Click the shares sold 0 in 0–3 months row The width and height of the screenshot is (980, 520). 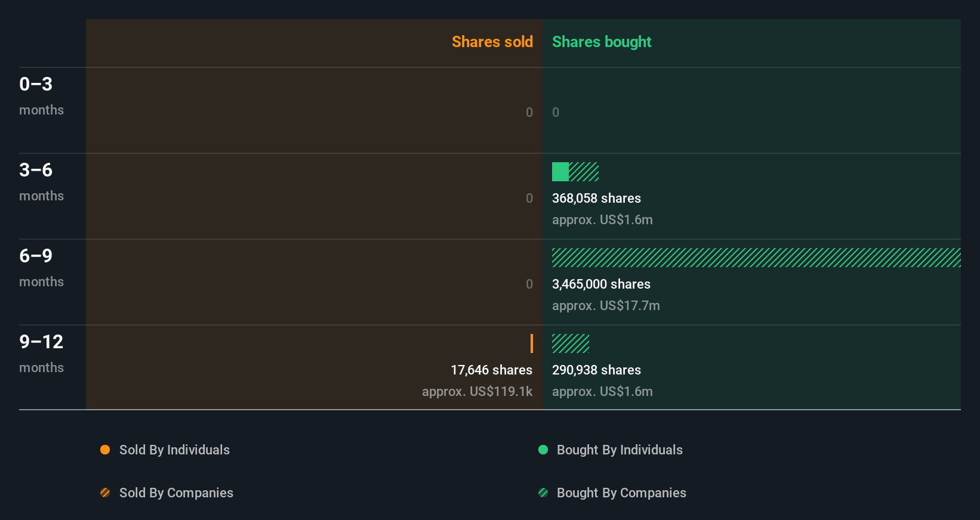pos(529,112)
